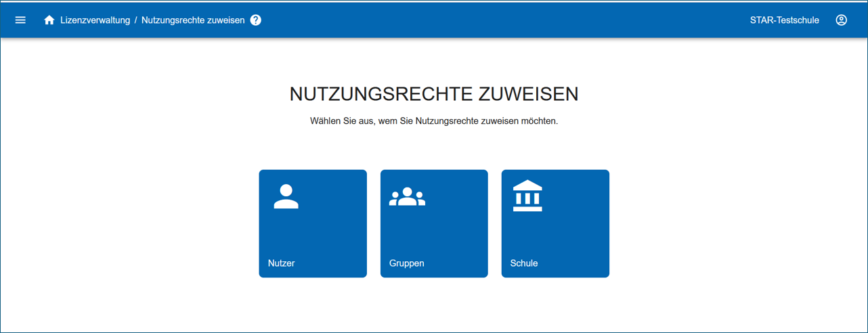
Task: Select the Schule text label
Action: pyautogui.click(x=524, y=263)
